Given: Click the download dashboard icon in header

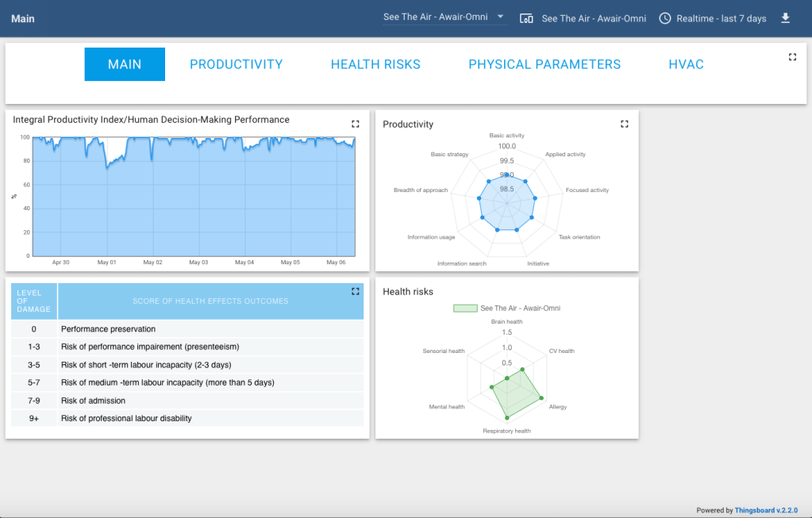Looking at the screenshot, I should (786, 18).
